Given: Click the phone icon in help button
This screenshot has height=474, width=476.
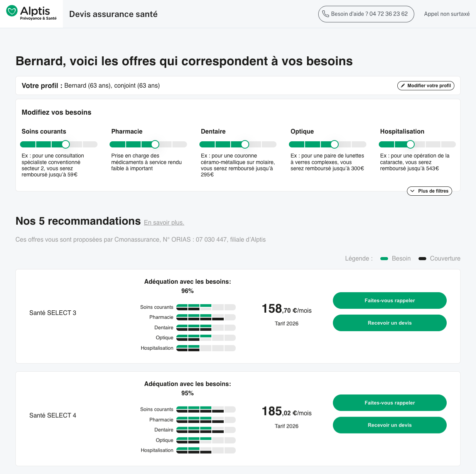Looking at the screenshot, I should pyautogui.click(x=326, y=14).
